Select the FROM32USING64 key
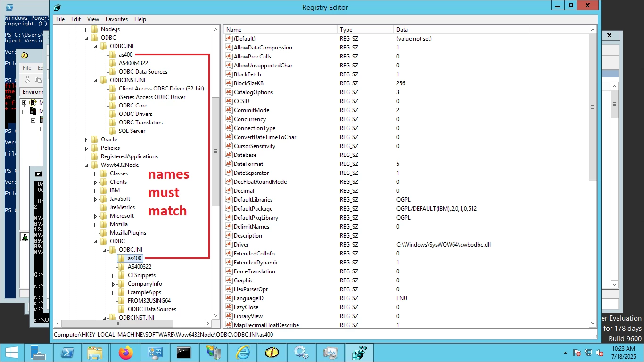644x362 pixels. (149, 301)
